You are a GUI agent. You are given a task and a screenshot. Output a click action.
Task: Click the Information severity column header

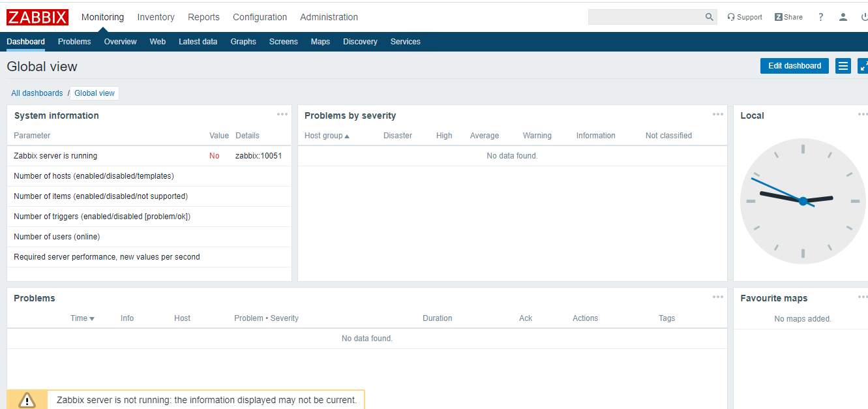(x=596, y=136)
